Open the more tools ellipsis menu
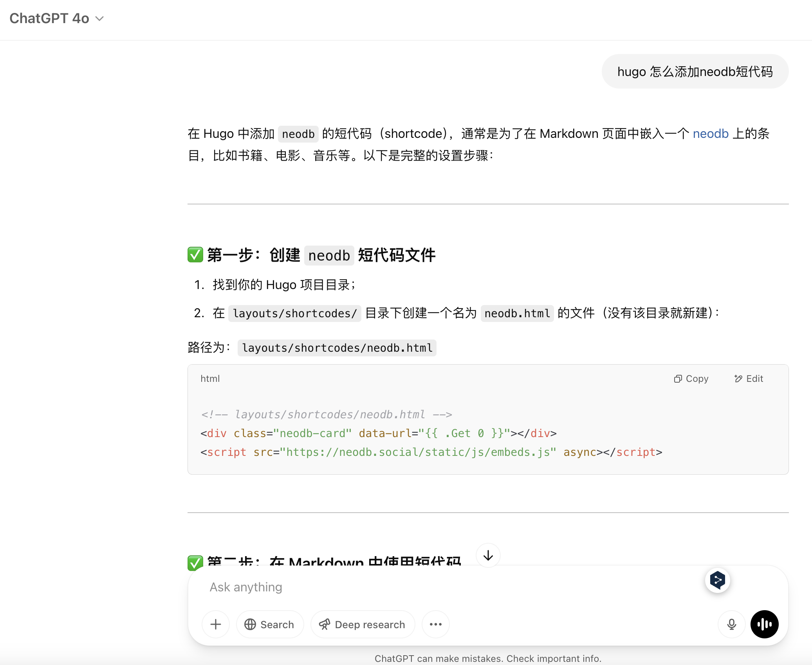Image resolution: width=812 pixels, height=665 pixels. pyautogui.click(x=435, y=624)
